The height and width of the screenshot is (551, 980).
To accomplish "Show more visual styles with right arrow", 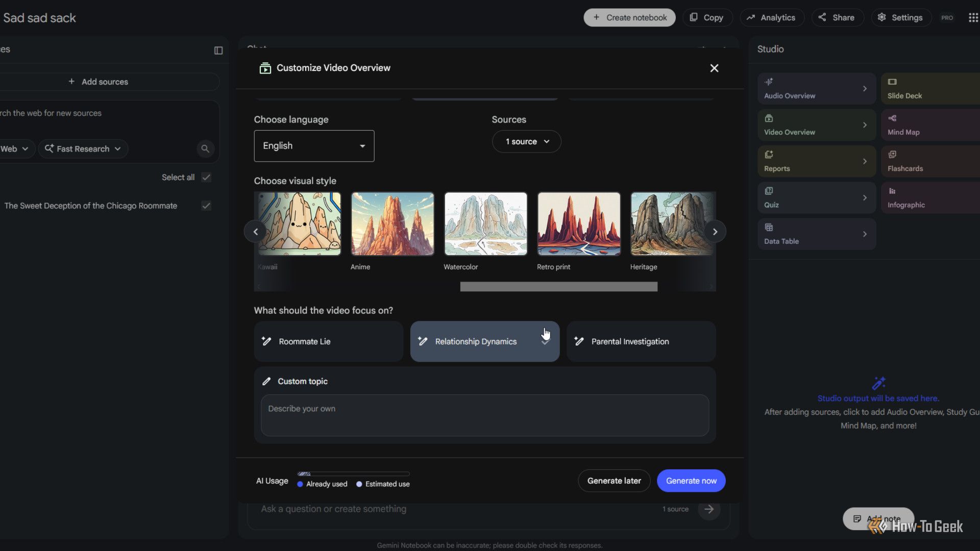I will coord(715,232).
